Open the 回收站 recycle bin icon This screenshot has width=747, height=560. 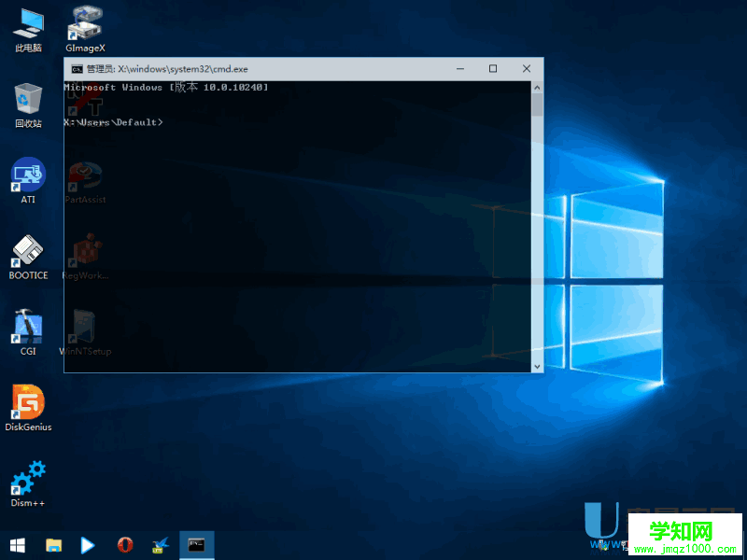click(28, 105)
